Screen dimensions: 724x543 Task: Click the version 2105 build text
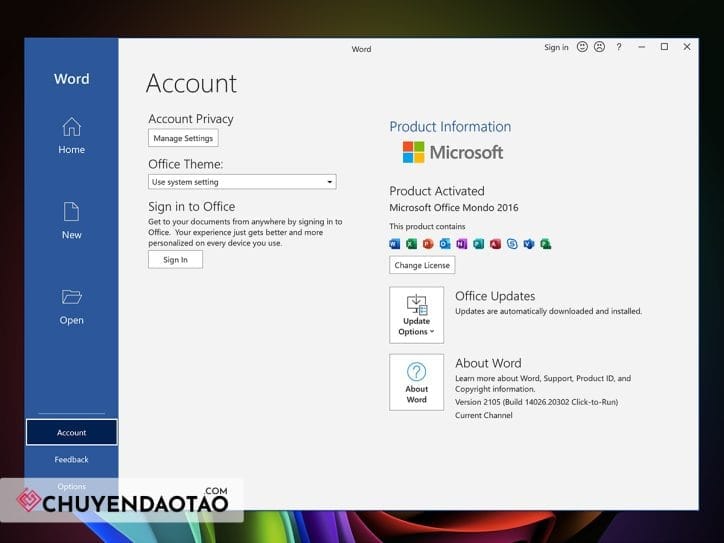click(x=537, y=402)
